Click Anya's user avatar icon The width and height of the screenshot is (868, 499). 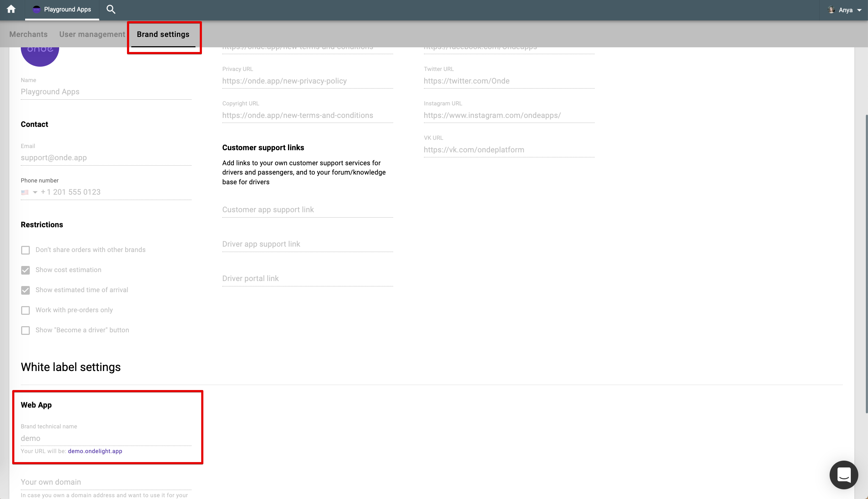point(831,10)
